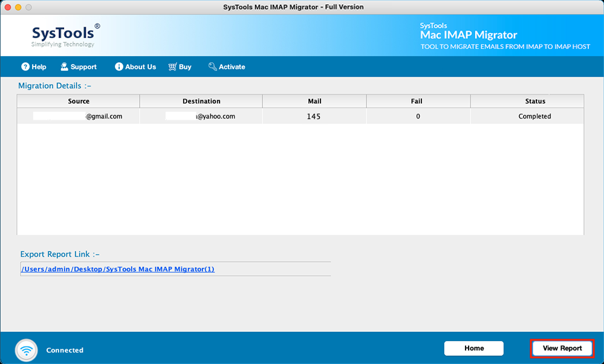Click the Connected wifi status icon
The height and width of the screenshot is (364, 604).
tap(27, 350)
